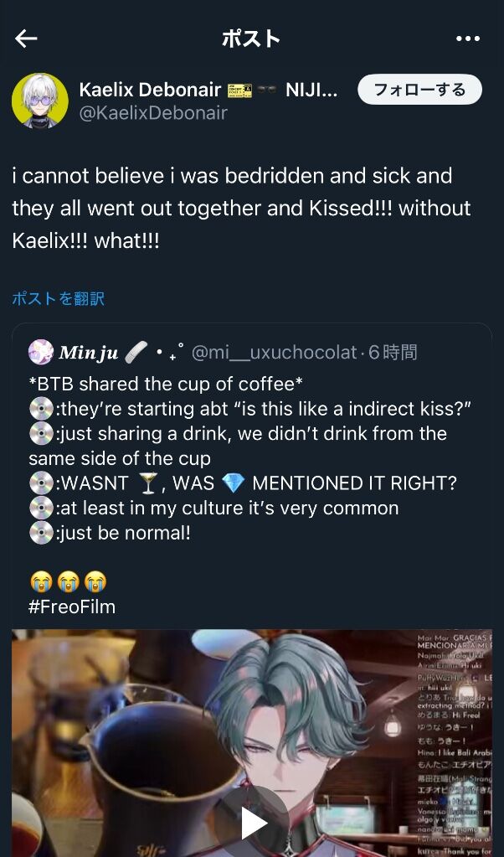Open the three-dot more options menu

(x=467, y=39)
